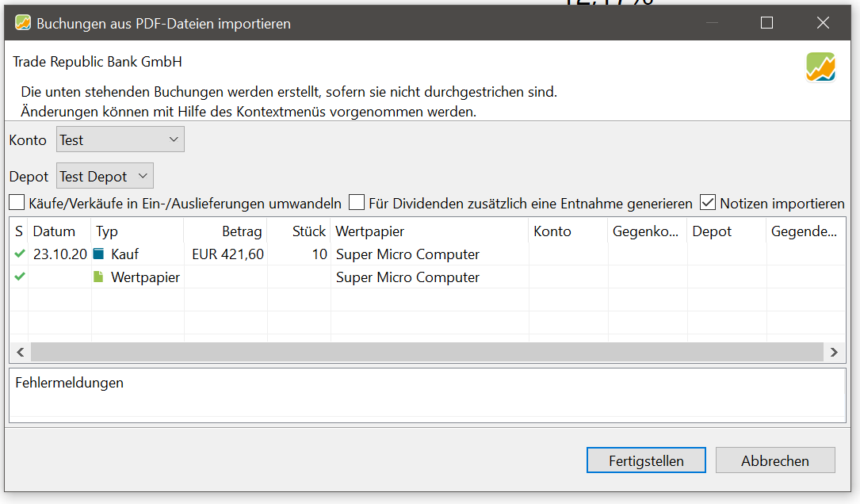Sort by the Betrag column header
This screenshot has height=504, width=860.
point(225,231)
